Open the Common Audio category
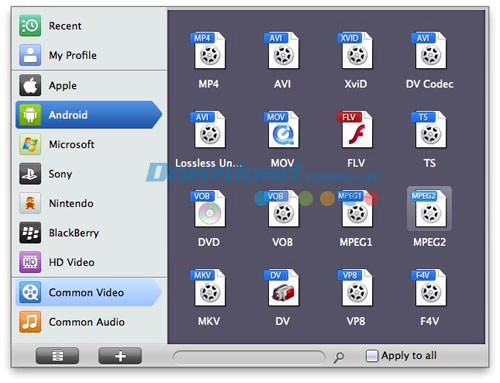The width and height of the screenshot is (500, 383). point(89,322)
